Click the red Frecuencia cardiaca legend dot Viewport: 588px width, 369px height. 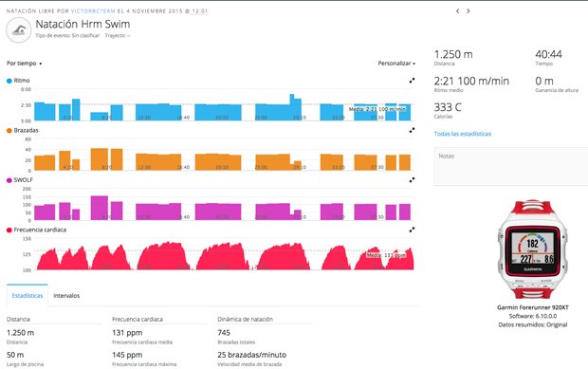(x=9, y=230)
